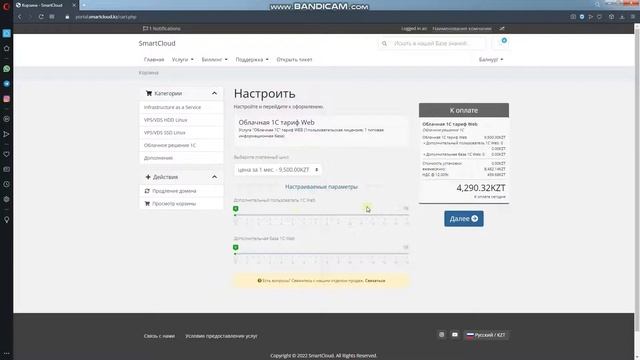Open the Opera menu logo
The height and width of the screenshot is (360, 640).
[x=6, y=6]
